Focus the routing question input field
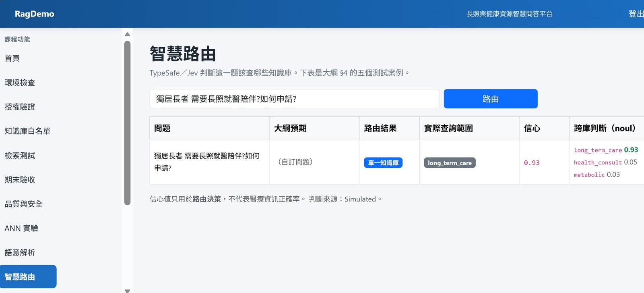This screenshot has width=644, height=293. pyautogui.click(x=294, y=99)
